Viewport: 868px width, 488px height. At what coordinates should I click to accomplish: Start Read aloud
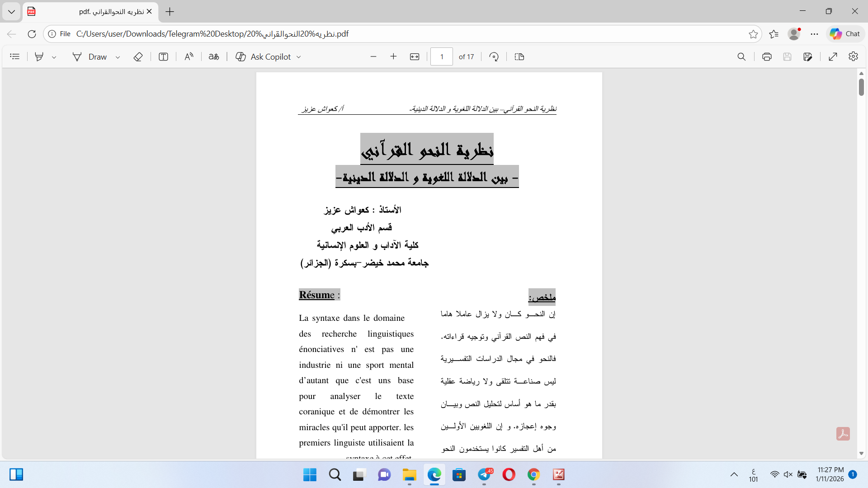(x=189, y=56)
